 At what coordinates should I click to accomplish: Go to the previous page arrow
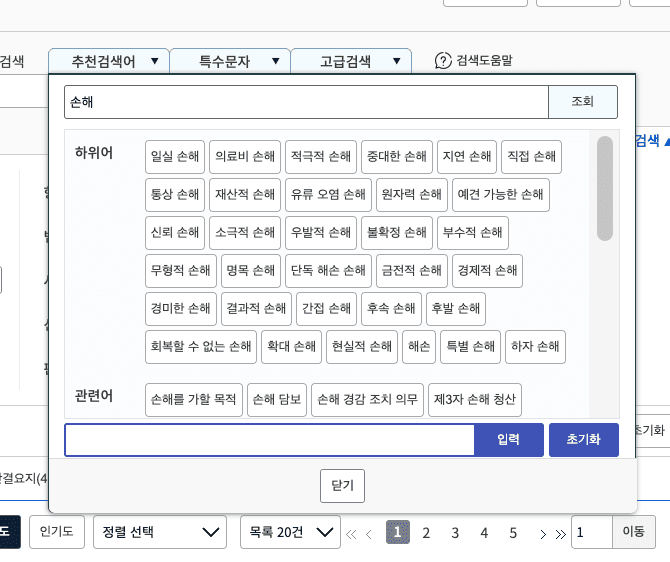pos(369,534)
